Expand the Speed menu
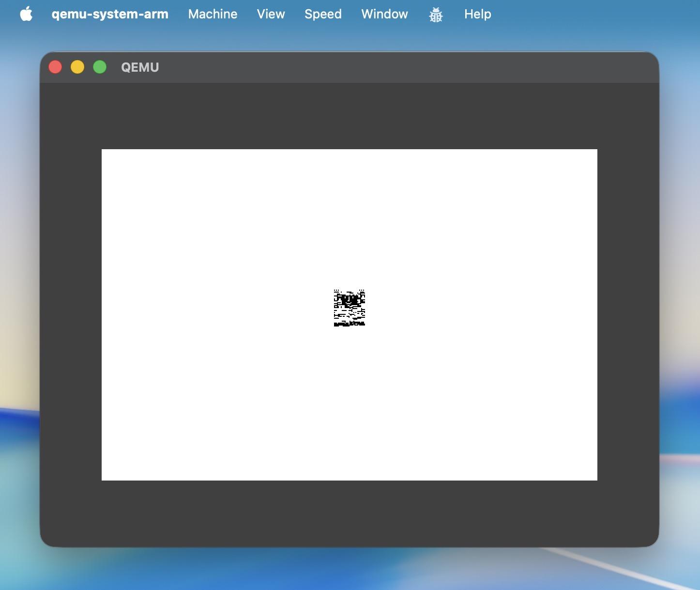This screenshot has width=700, height=590. coord(323,15)
